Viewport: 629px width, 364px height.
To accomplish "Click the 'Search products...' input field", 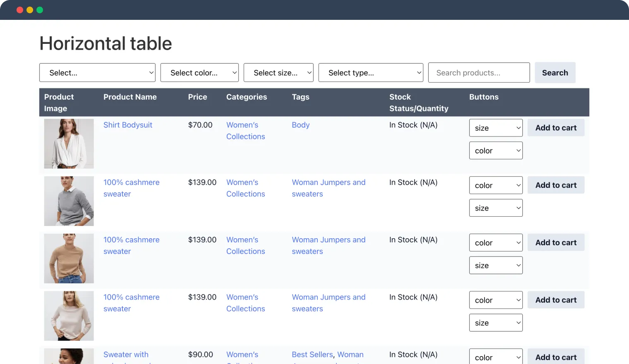I will tap(479, 73).
